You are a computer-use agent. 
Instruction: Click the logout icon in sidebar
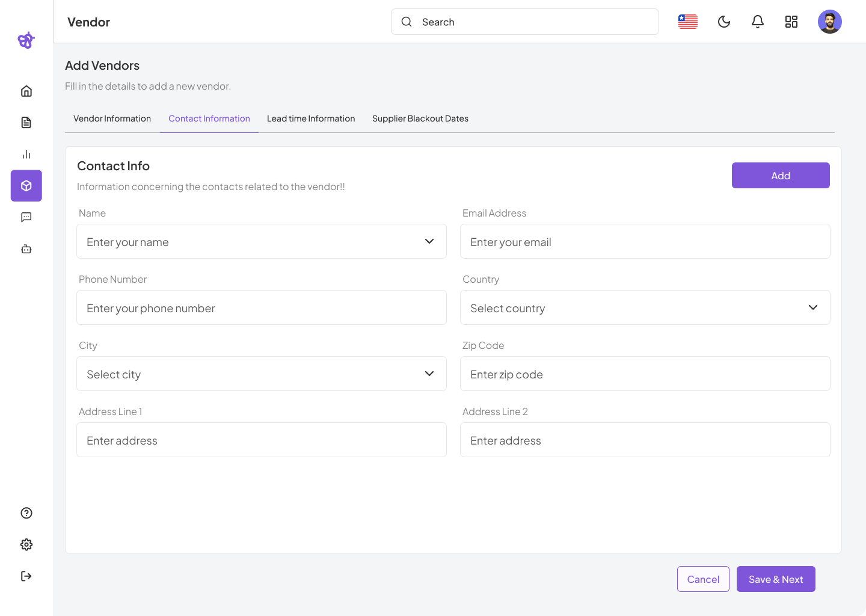[26, 576]
